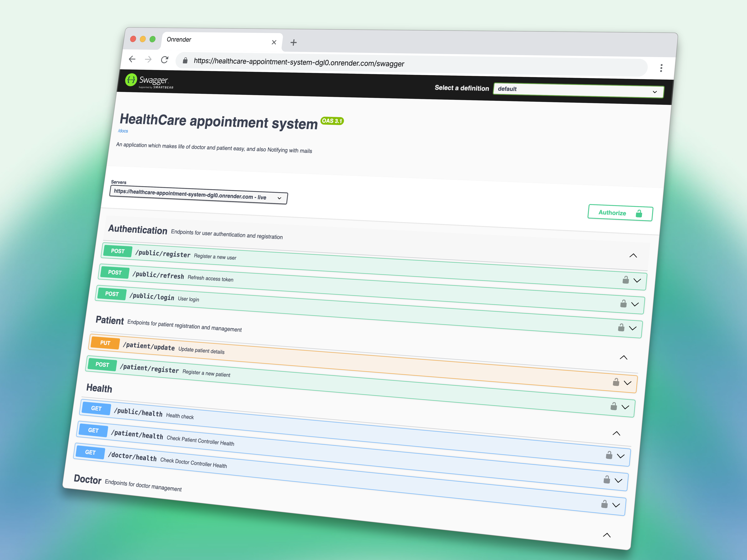Click the /patient/register path text
This screenshot has width=747, height=560.
click(149, 368)
